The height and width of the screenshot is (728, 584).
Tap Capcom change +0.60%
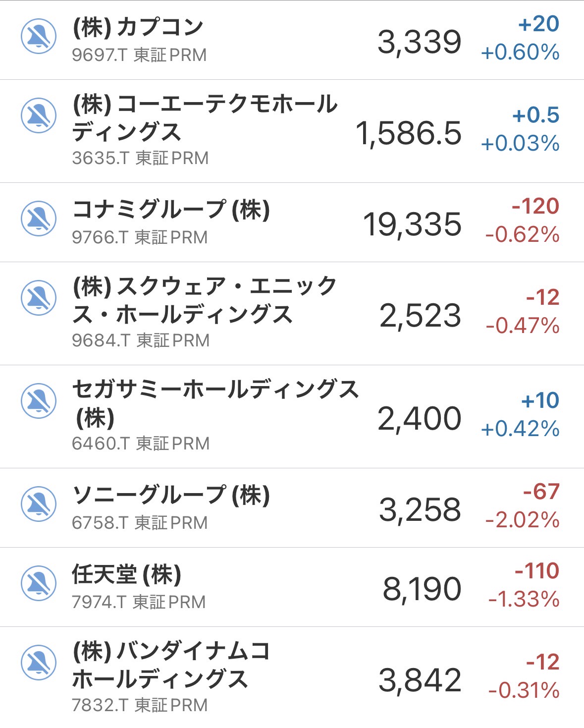click(520, 53)
